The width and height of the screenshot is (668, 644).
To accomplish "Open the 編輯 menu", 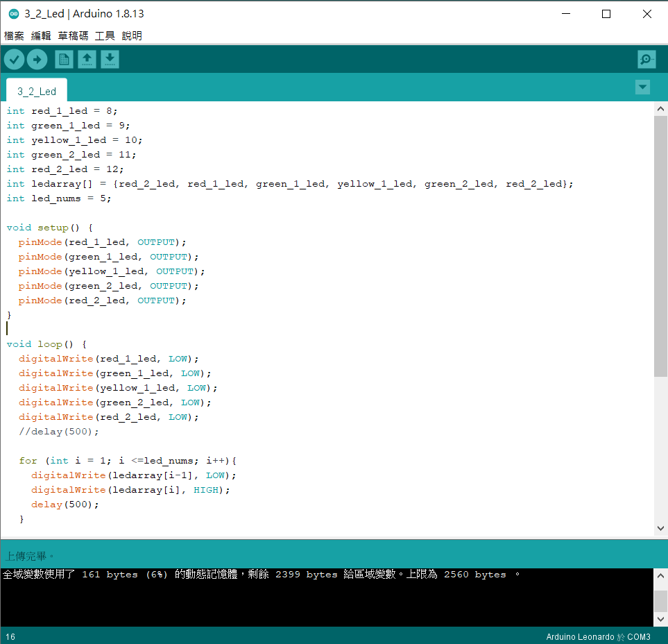I will [x=41, y=36].
